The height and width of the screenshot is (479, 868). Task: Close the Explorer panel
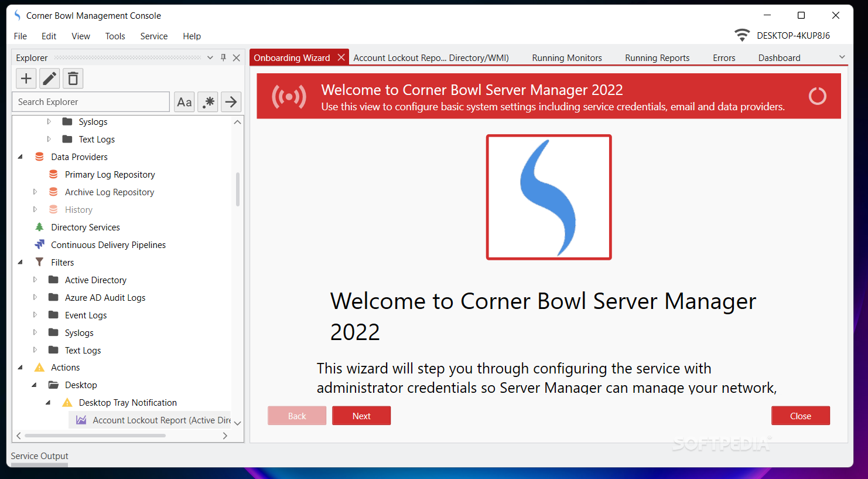point(236,57)
